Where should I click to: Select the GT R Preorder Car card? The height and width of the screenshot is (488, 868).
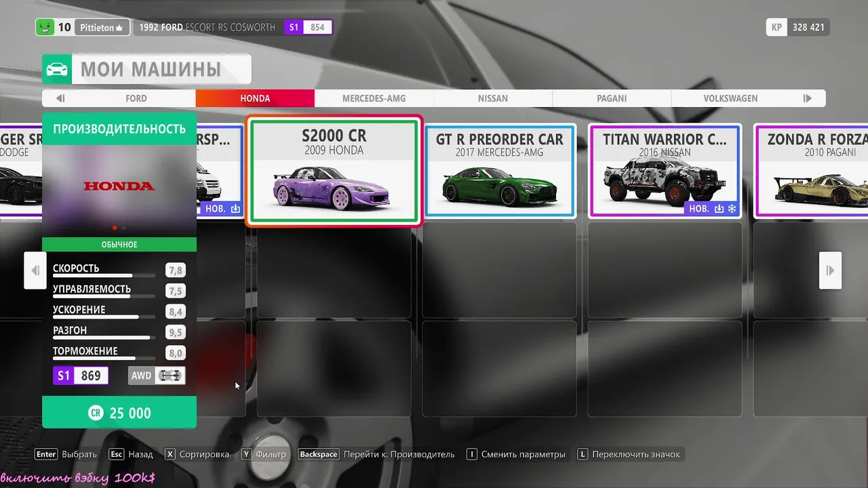pyautogui.click(x=500, y=171)
